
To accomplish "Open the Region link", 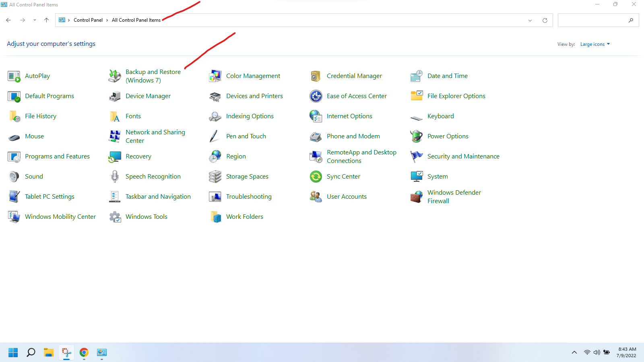I will point(236,156).
